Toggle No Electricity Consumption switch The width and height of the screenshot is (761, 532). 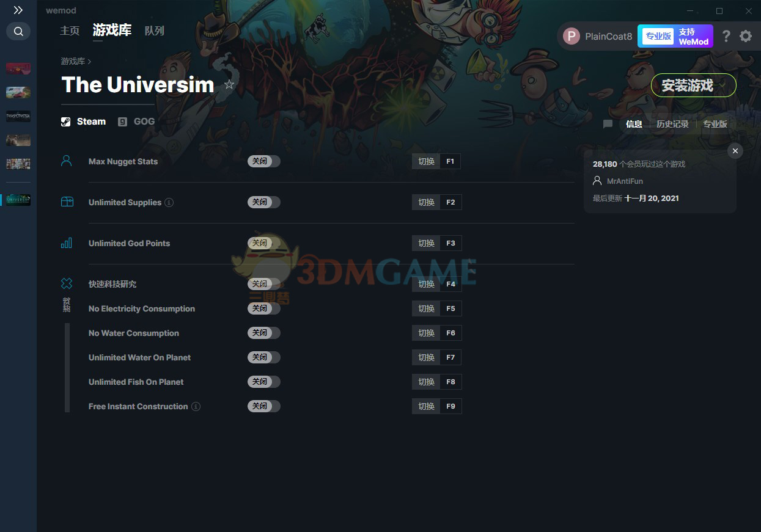click(x=264, y=308)
